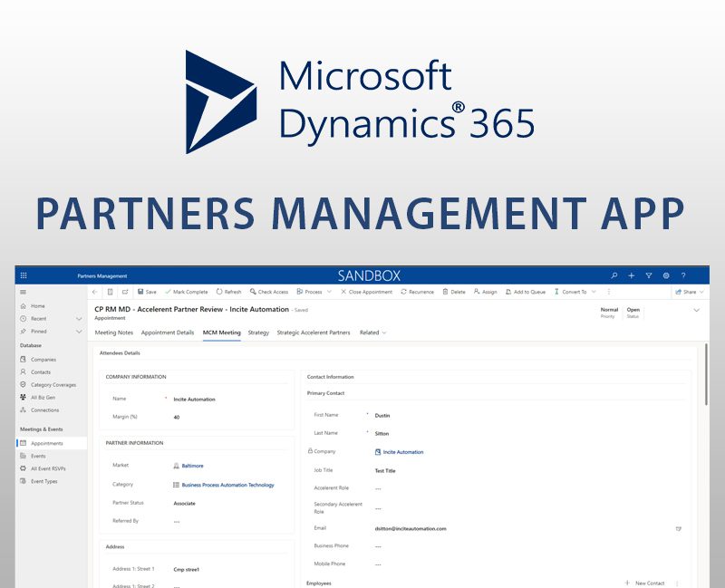Go back with the arrow icon
Screen dimensions: 725x588
(95, 292)
